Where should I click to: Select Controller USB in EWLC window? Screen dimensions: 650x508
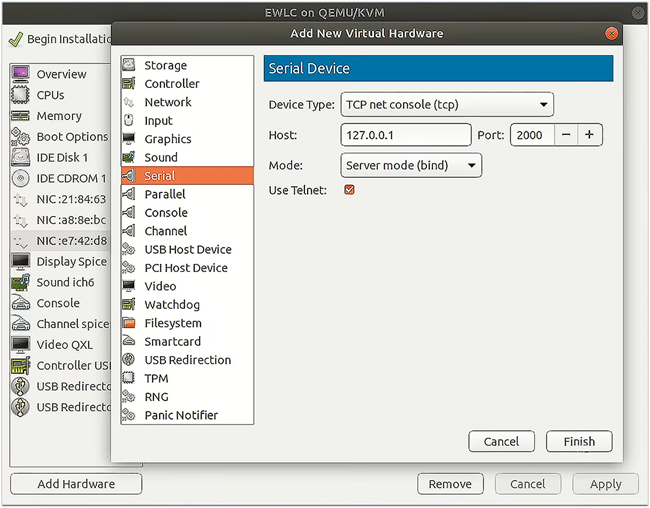click(61, 365)
